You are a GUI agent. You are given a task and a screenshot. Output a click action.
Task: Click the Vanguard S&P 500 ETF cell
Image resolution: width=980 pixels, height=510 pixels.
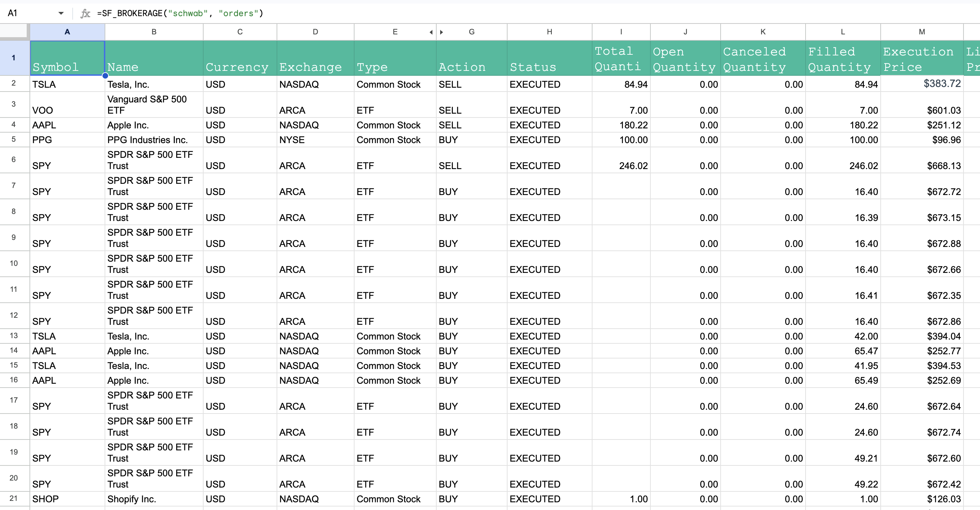coord(154,105)
